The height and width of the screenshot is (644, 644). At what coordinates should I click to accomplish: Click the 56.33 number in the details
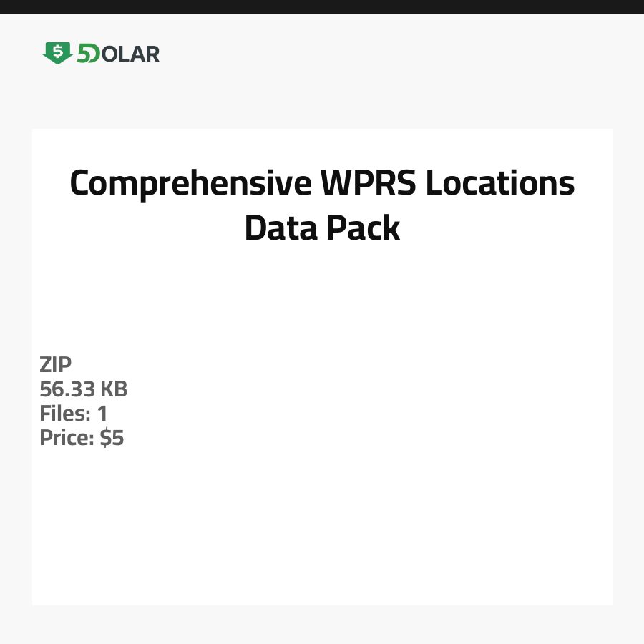[x=67, y=389]
